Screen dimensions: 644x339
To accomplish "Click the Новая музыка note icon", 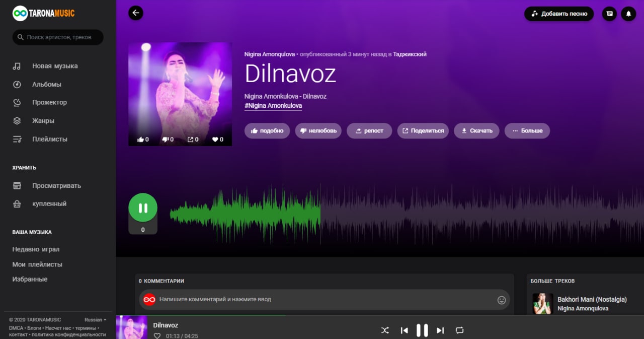I will pos(17,66).
